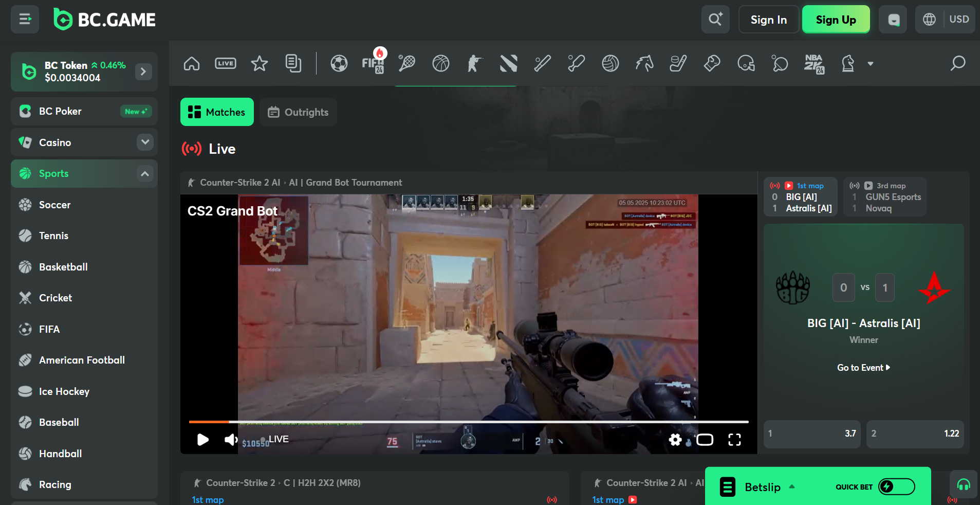Open BC Poker from sidebar
Image resolution: width=980 pixels, height=505 pixels.
(84, 111)
